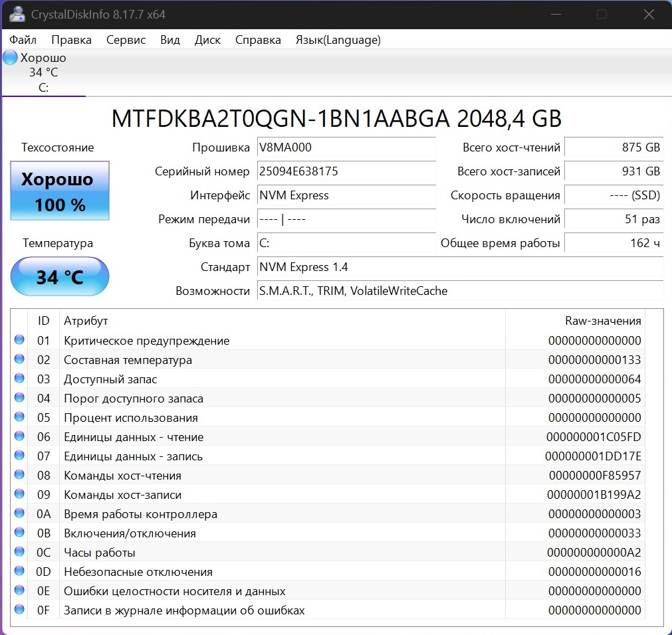The image size is (672, 635).
Task: Open the Сервис menu
Action: coord(126,40)
